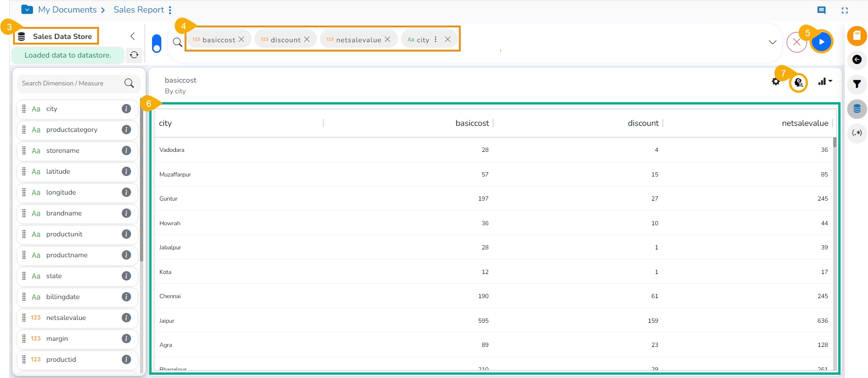Click the orange bookmark icon in right sidebar
The image size is (868, 378).
click(x=857, y=36)
